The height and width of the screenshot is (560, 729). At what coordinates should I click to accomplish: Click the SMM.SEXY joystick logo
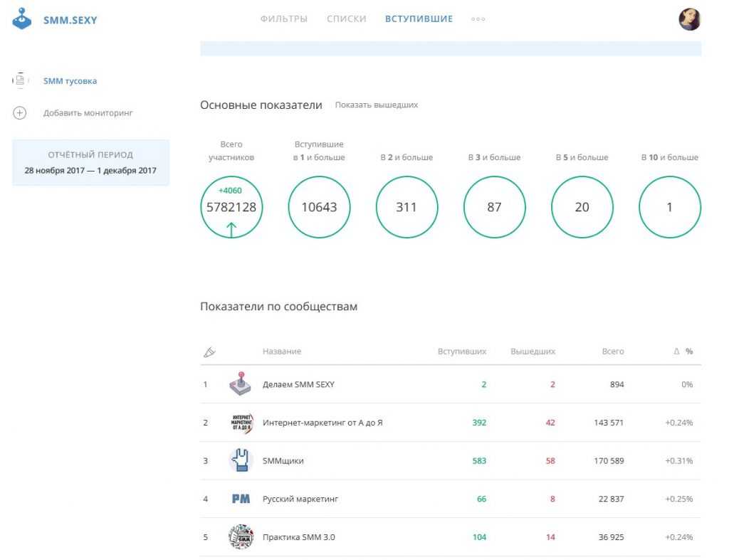[x=22, y=19]
